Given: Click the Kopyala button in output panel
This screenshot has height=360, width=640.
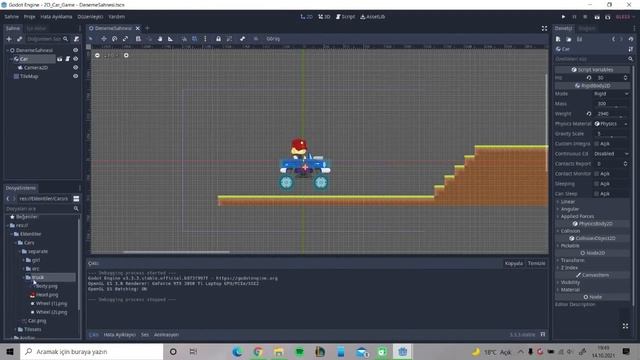Looking at the screenshot, I should [x=514, y=263].
